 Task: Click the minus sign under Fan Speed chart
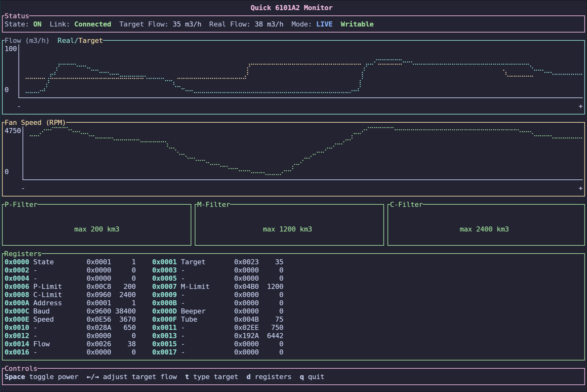tap(23, 189)
